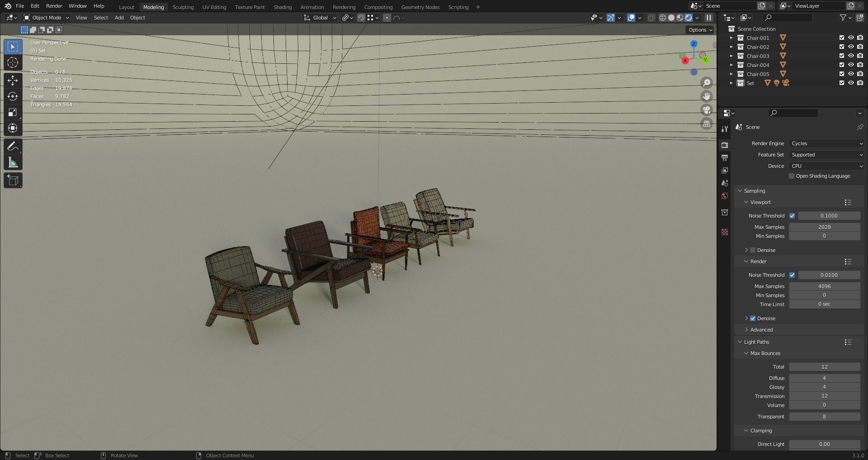
Task: Switch to rendered viewport shading
Action: coord(689,18)
